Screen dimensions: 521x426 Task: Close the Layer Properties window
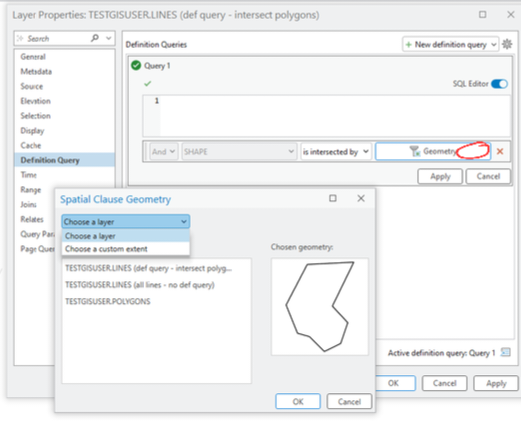tap(510, 14)
